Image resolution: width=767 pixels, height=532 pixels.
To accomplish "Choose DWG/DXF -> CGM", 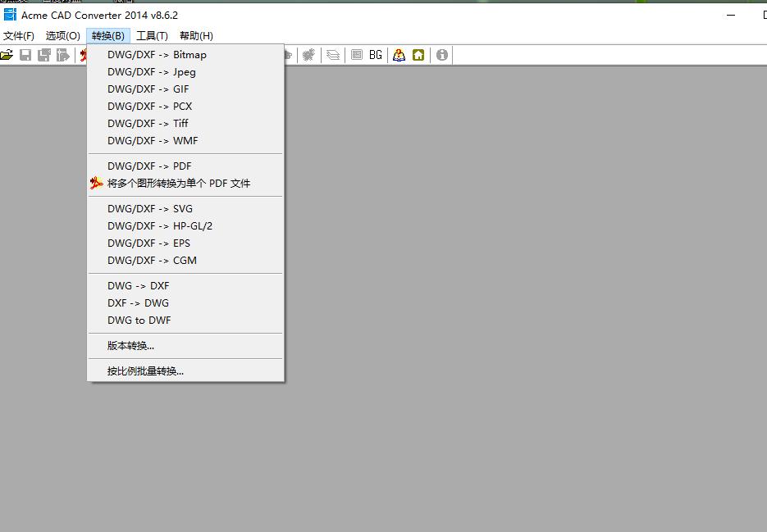I will click(x=185, y=260).
